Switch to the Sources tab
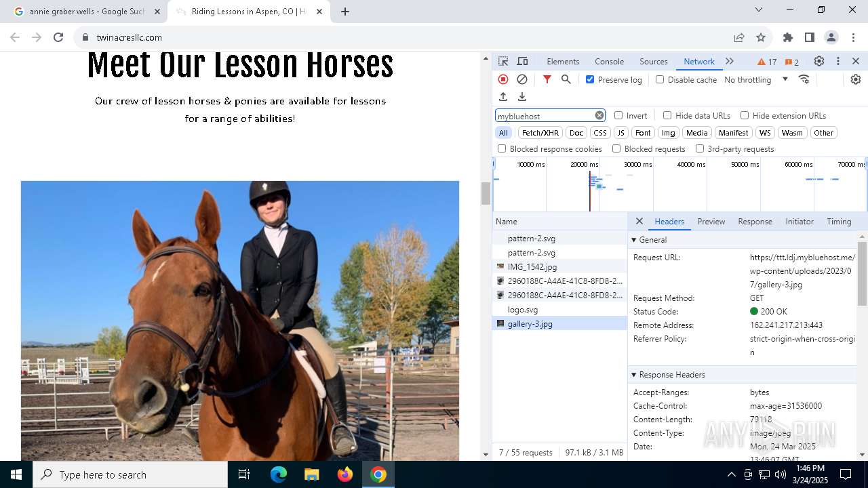The image size is (868, 488). (x=654, y=62)
